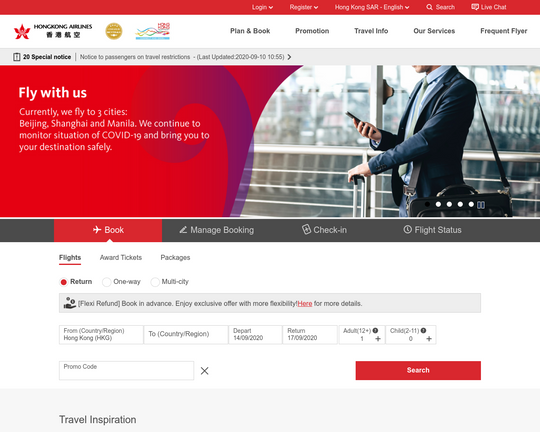Image resolution: width=540 pixels, height=432 pixels.
Task: Clear the Promo Code with the X icon
Action: pyautogui.click(x=205, y=371)
